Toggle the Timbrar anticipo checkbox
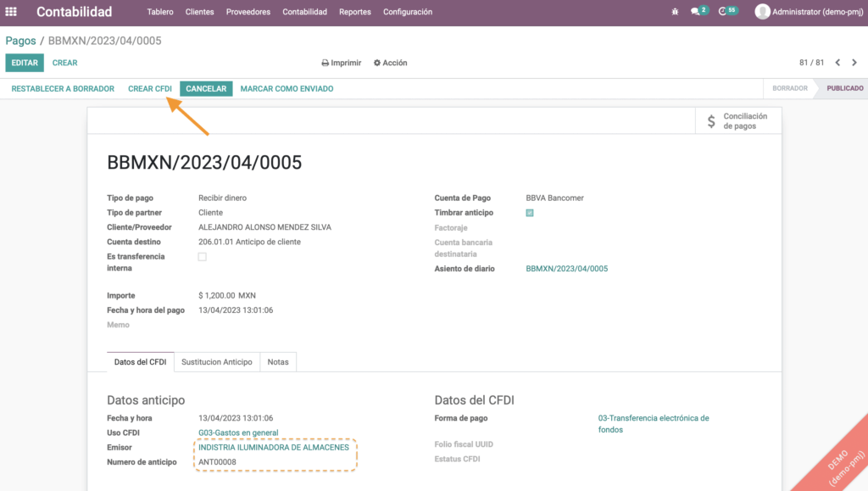Screen dimensions: 868x491 tap(530, 213)
